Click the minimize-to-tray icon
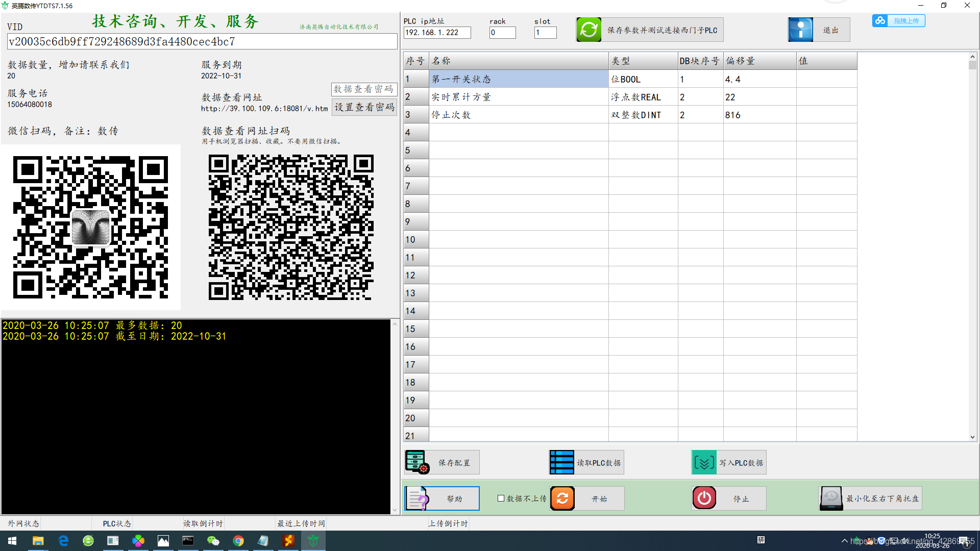 click(x=831, y=498)
